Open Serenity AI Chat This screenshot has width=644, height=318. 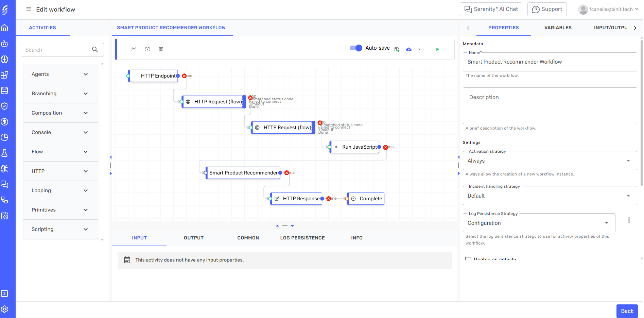tap(491, 9)
